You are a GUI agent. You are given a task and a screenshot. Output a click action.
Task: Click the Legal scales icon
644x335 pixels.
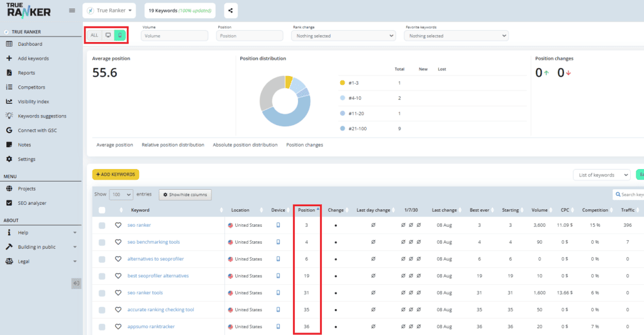[x=9, y=261]
